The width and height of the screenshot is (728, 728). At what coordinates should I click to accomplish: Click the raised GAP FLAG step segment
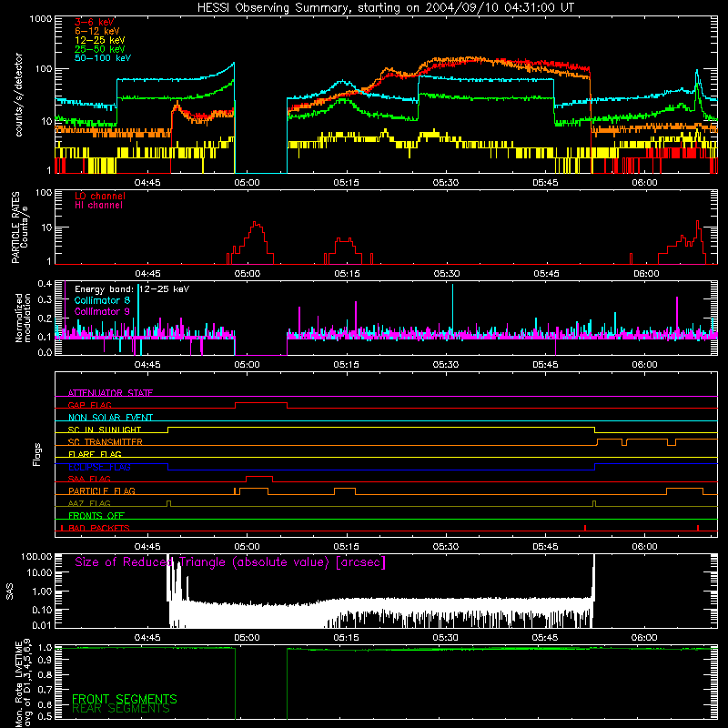pyautogui.click(x=261, y=402)
